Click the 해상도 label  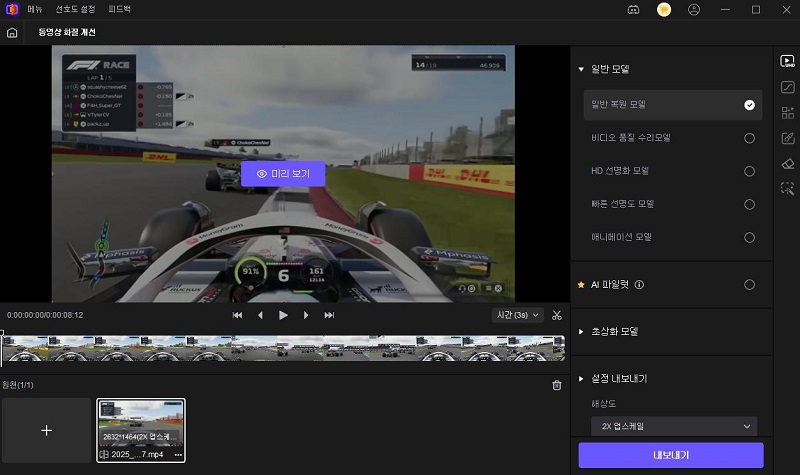pos(604,404)
